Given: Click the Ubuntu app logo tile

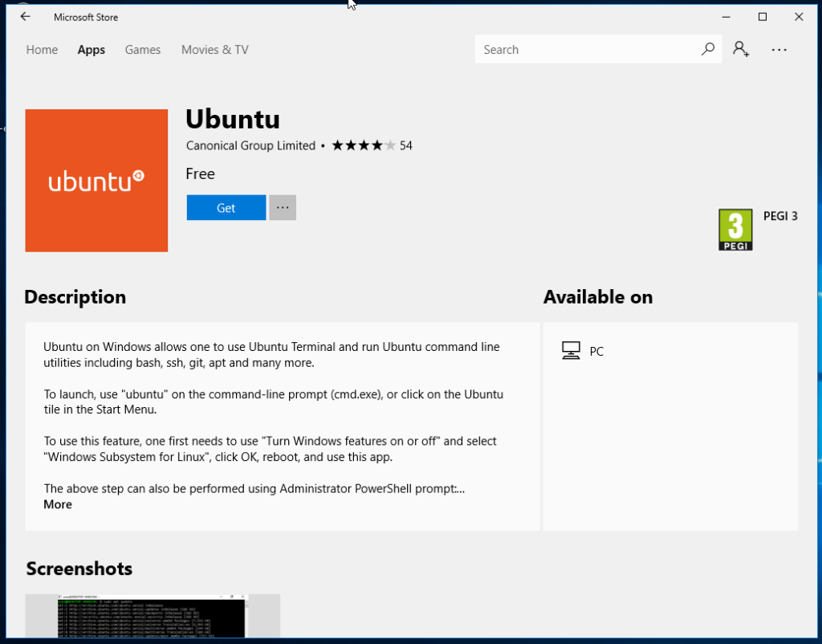Looking at the screenshot, I should point(96,180).
